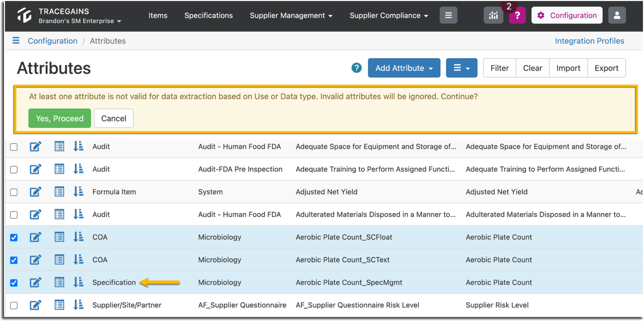
Task: Click the teal help icon next to Add Attribute
Action: pyautogui.click(x=356, y=68)
